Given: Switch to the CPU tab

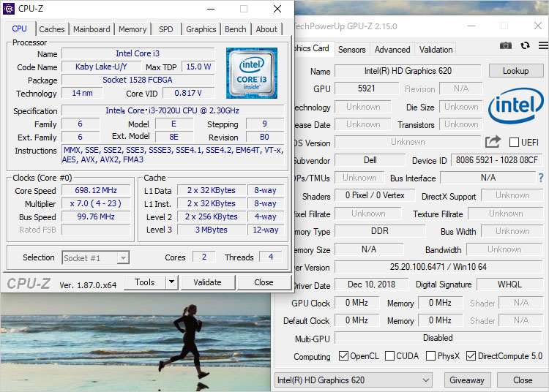Looking at the screenshot, I should click(x=20, y=29).
